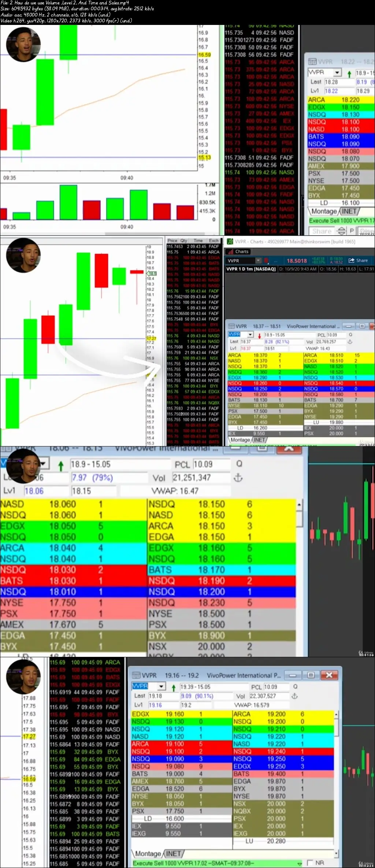Select the INET tab in the 19.16 -- 19.2 window

173,853
